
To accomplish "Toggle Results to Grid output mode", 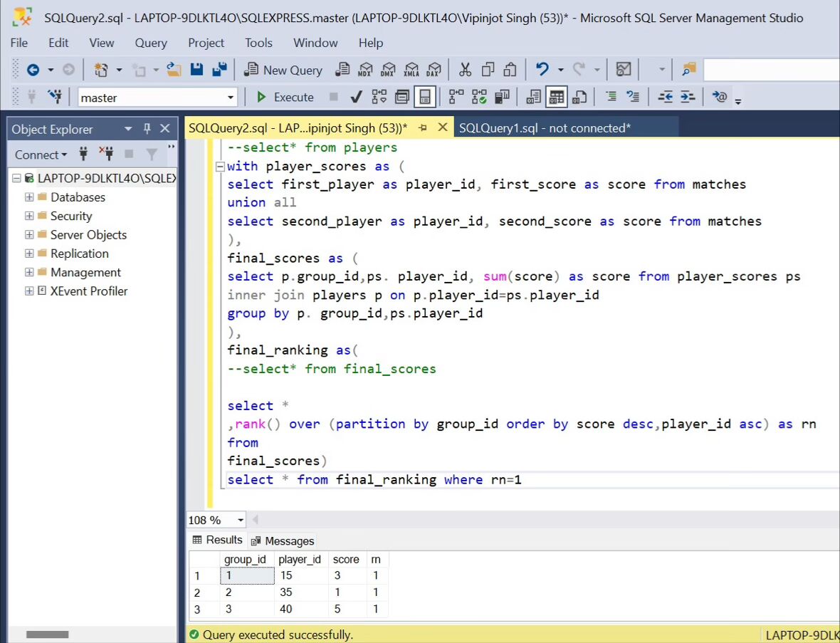I will (556, 97).
